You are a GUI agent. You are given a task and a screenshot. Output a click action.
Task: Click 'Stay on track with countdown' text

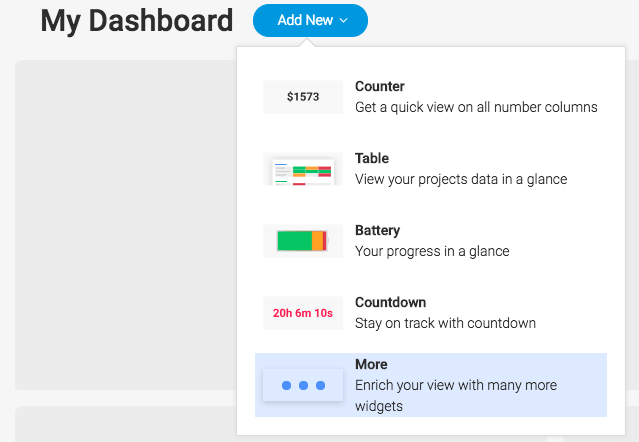[445, 323]
